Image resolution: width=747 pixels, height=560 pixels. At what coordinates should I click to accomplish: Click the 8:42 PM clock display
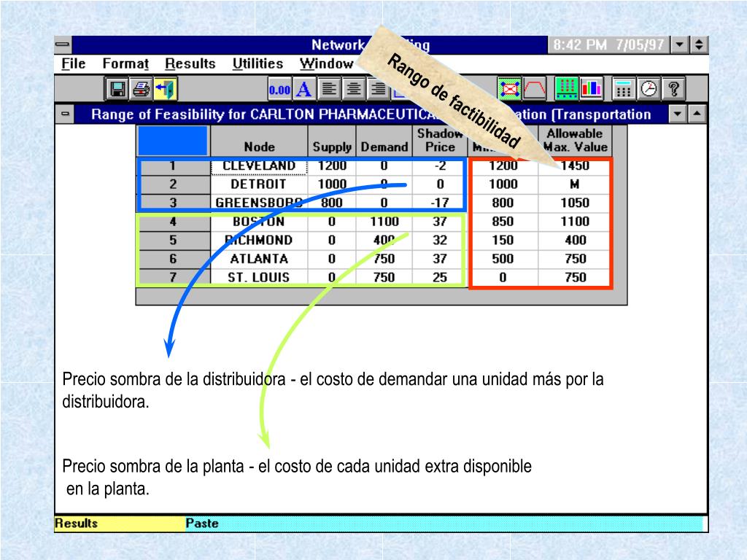point(608,44)
